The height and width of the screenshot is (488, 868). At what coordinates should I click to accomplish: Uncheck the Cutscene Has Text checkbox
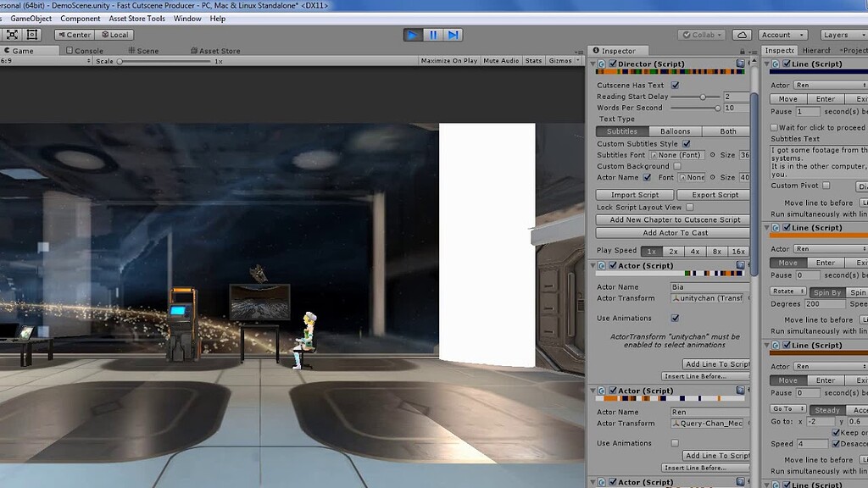point(676,85)
